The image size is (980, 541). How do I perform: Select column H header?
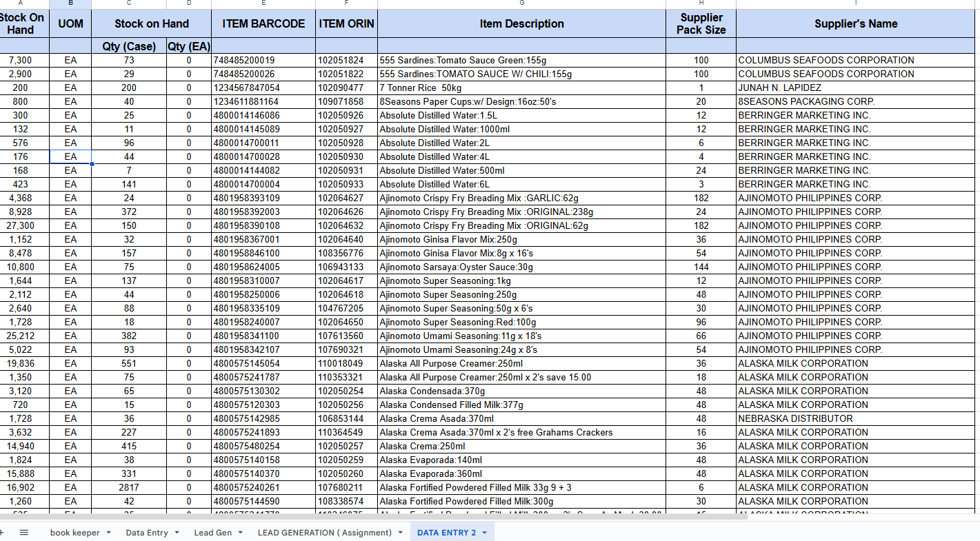pyautogui.click(x=701, y=4)
